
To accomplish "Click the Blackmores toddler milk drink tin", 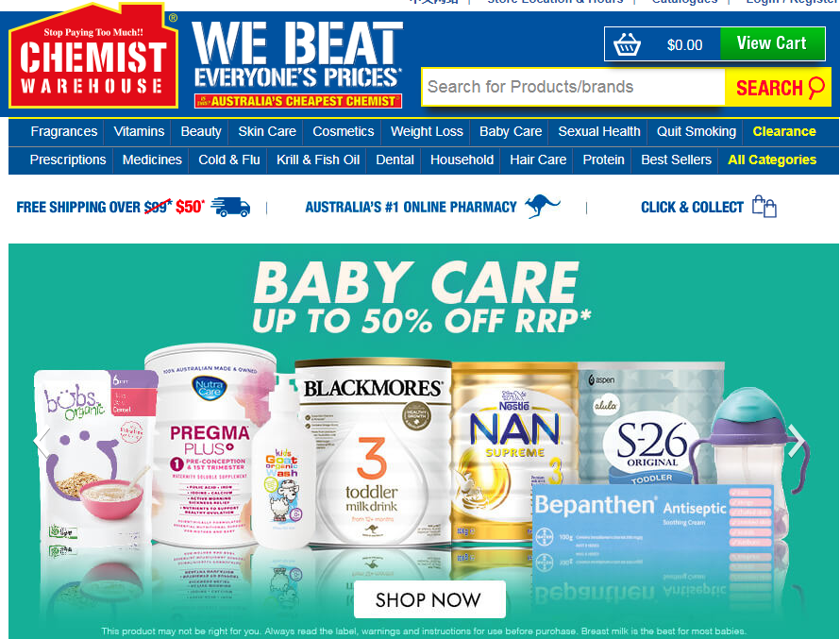I will point(374,453).
